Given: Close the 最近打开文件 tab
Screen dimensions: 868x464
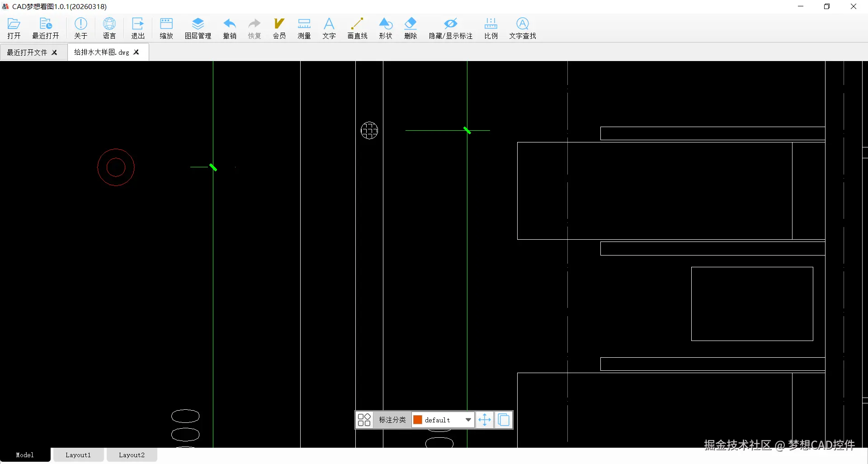Looking at the screenshot, I should tap(55, 52).
